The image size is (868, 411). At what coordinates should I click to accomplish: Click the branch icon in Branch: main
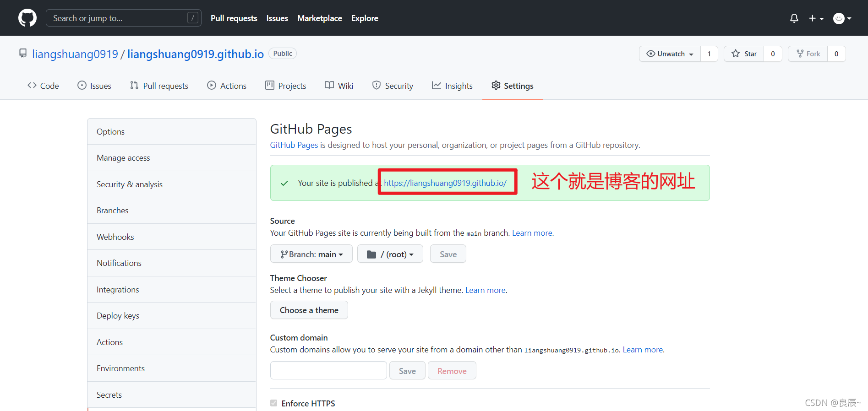tap(284, 254)
